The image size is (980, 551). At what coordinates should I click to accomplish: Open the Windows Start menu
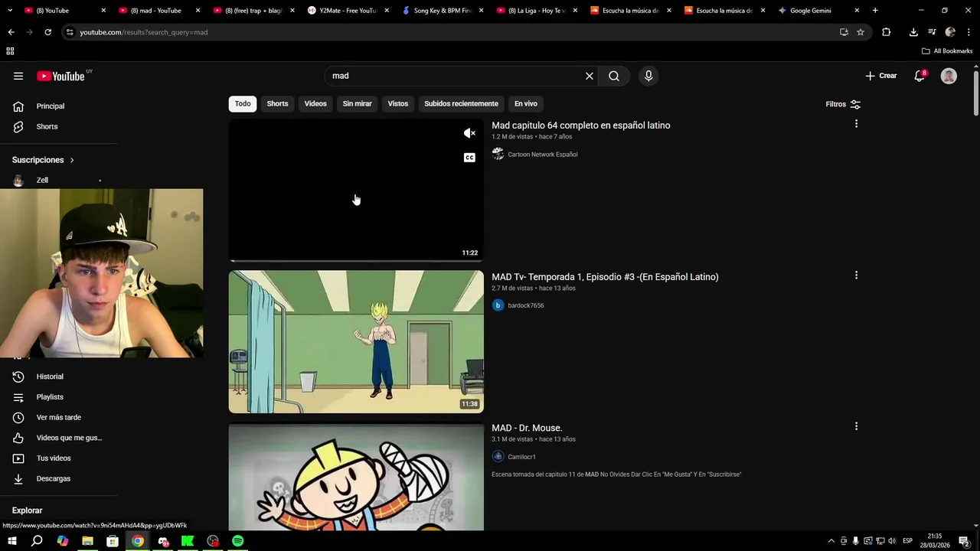[11, 541]
